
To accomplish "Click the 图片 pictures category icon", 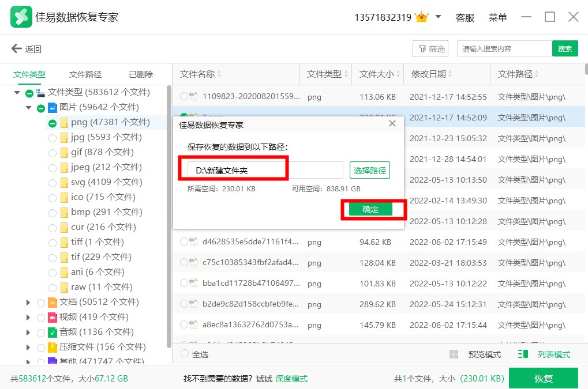I will 53,108.
